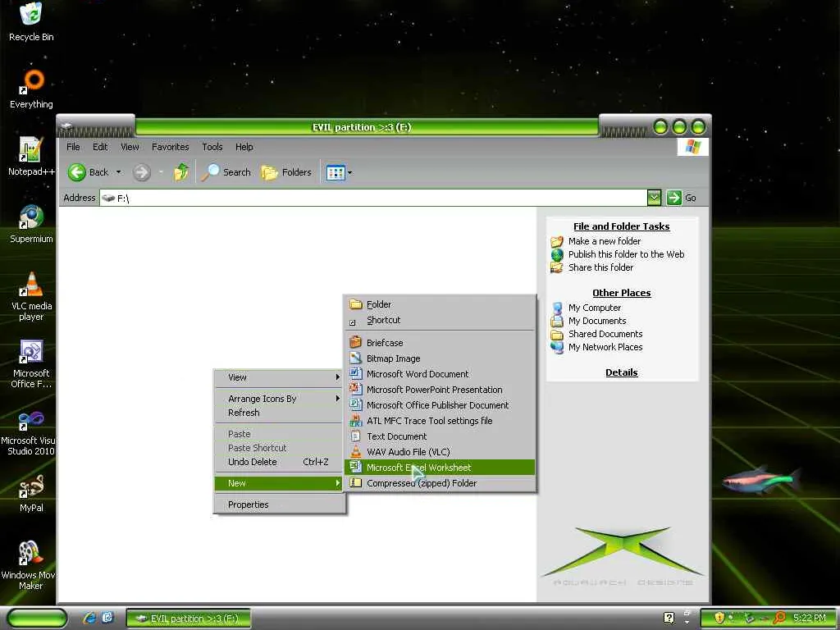Open the File menu
The width and height of the screenshot is (840, 630).
click(x=73, y=147)
